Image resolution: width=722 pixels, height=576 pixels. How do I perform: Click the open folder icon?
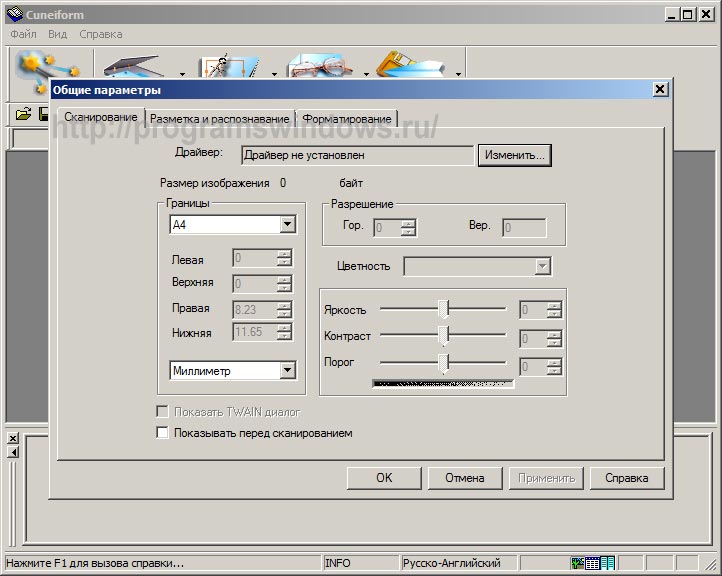(23, 115)
